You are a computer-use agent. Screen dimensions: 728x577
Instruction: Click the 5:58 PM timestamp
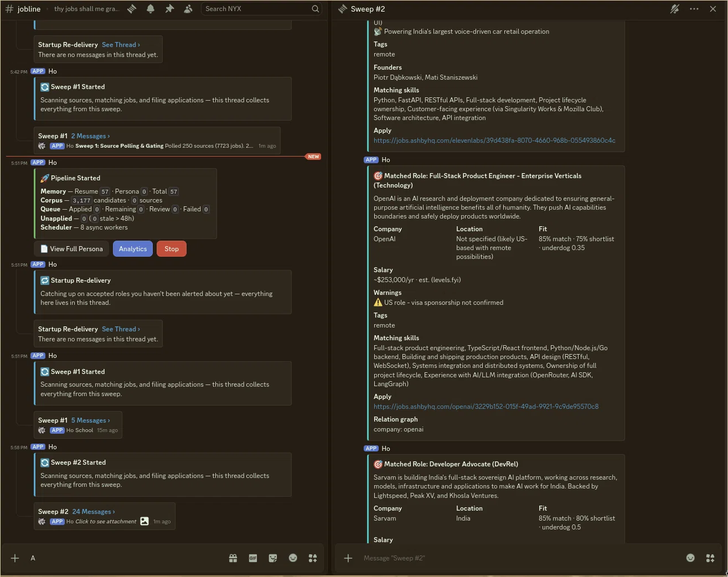pos(19,448)
